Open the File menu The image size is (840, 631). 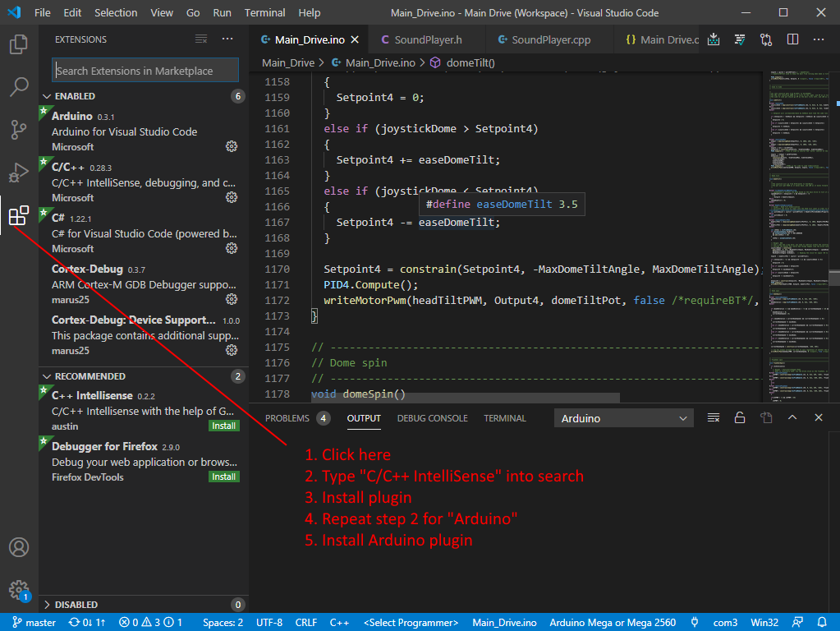(x=43, y=12)
